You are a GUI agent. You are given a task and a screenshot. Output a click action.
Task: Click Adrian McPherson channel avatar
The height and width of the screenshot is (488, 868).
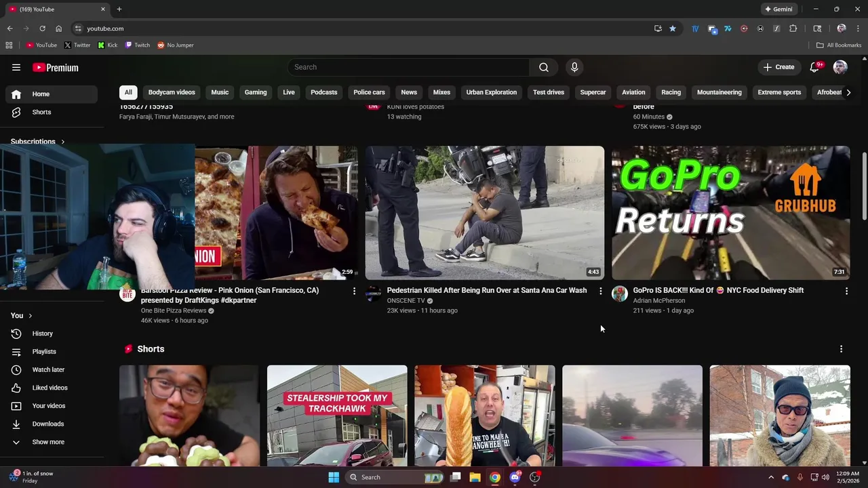(620, 293)
